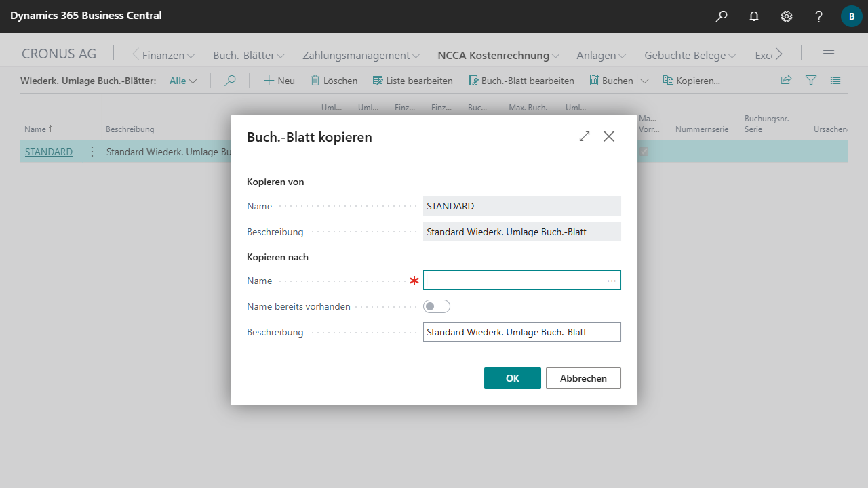The height and width of the screenshot is (488, 868).
Task: Click the share icon in the action bar
Action: click(786, 81)
